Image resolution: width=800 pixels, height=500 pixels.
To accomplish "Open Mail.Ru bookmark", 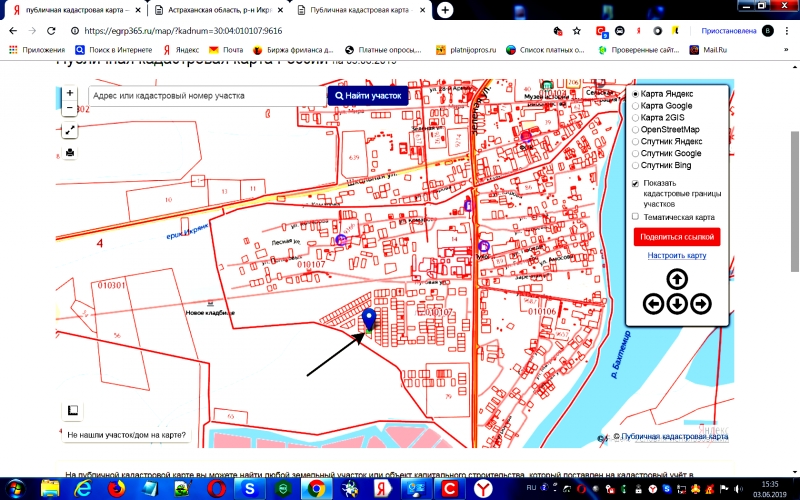I will (708, 50).
